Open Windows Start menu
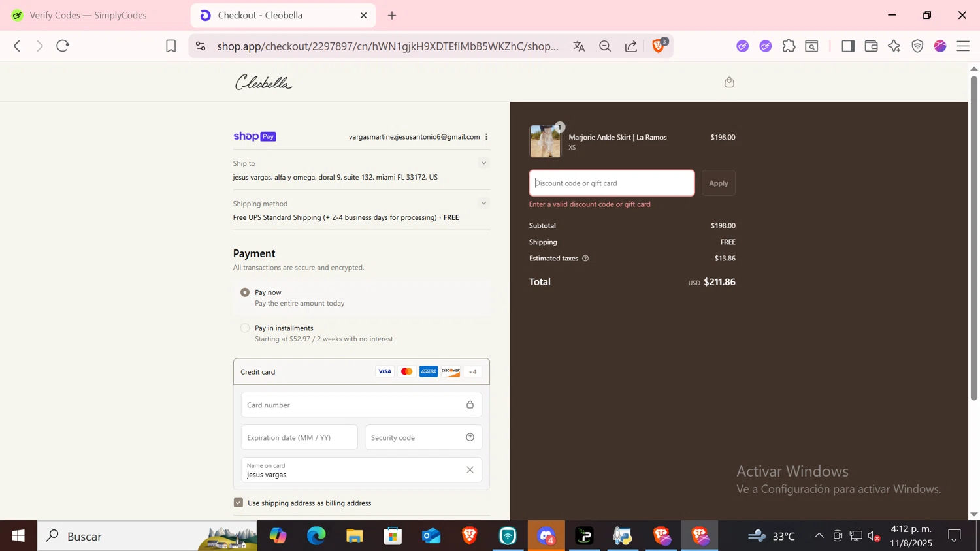 point(18,536)
